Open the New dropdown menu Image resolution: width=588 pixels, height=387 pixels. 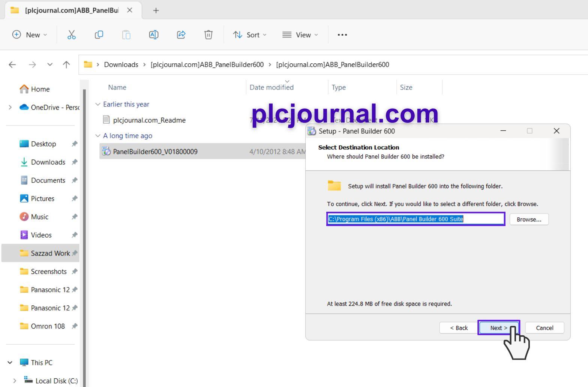coord(30,35)
